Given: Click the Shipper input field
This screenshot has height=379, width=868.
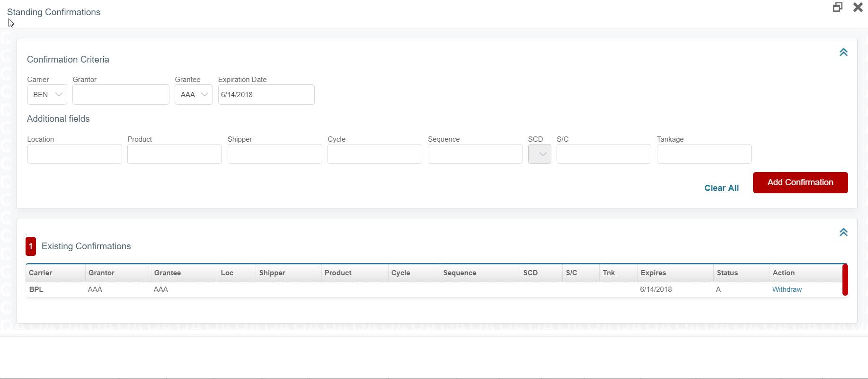Looking at the screenshot, I should (x=275, y=154).
